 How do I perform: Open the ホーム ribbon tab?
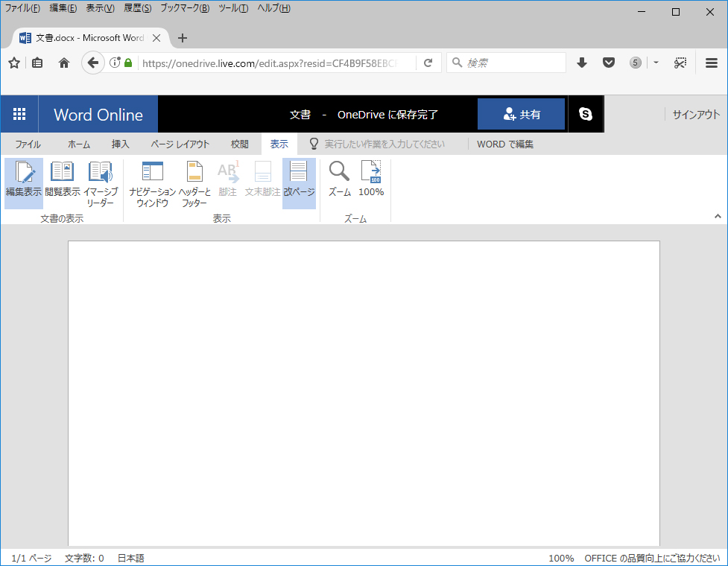coord(79,144)
